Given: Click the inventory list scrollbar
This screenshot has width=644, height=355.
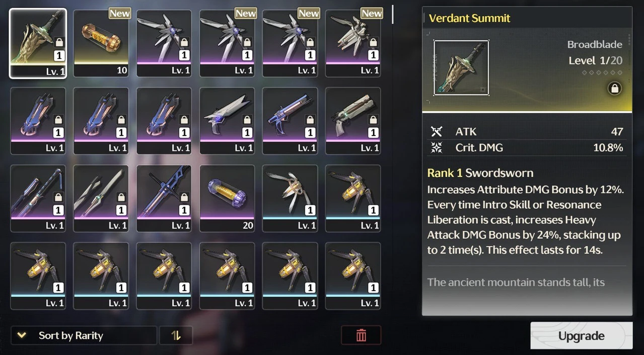Looking at the screenshot, I should [393, 15].
